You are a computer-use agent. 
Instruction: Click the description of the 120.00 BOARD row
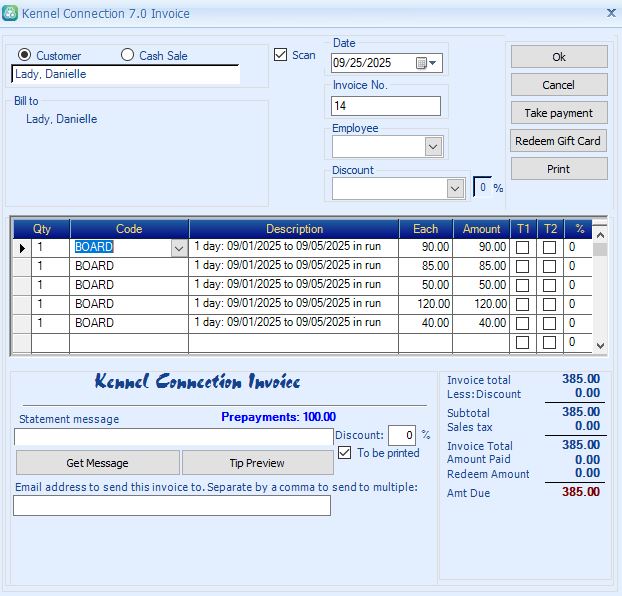tap(294, 304)
